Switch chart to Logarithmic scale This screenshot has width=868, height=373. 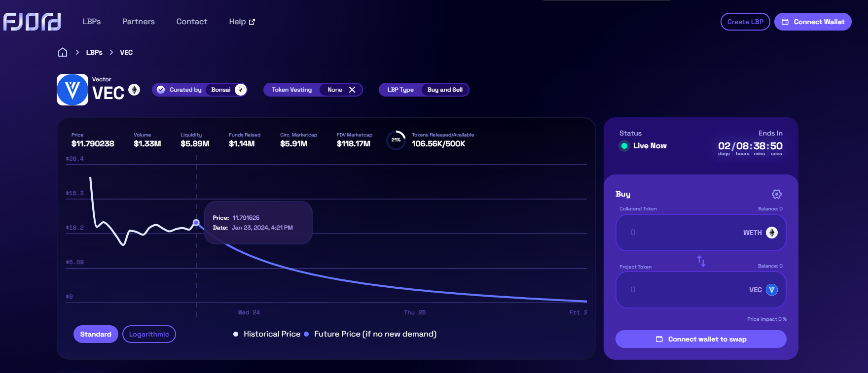(149, 334)
